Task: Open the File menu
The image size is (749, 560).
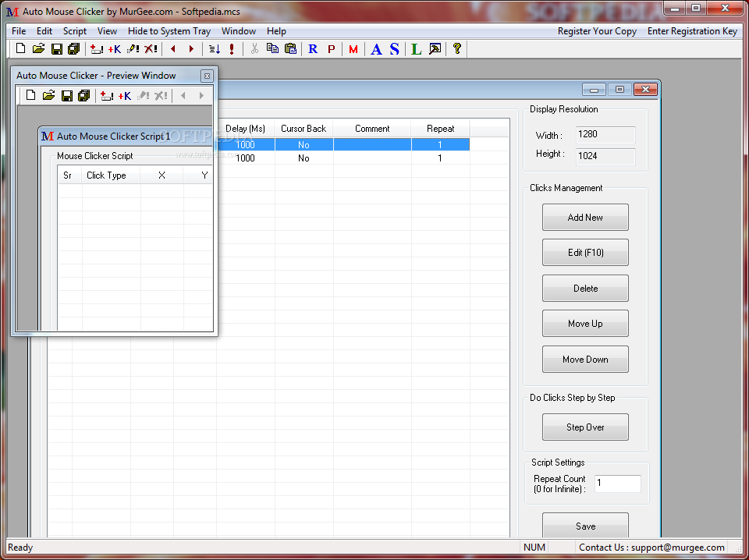Action: 19,31
